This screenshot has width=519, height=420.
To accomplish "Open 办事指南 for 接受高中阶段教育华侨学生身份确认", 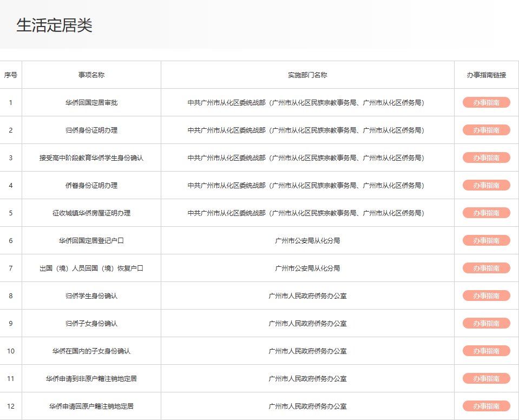I will pyautogui.click(x=486, y=158).
